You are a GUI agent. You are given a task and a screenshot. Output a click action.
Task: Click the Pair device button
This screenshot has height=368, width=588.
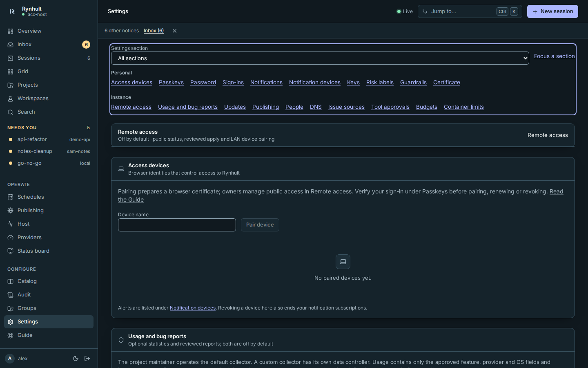[x=260, y=225]
